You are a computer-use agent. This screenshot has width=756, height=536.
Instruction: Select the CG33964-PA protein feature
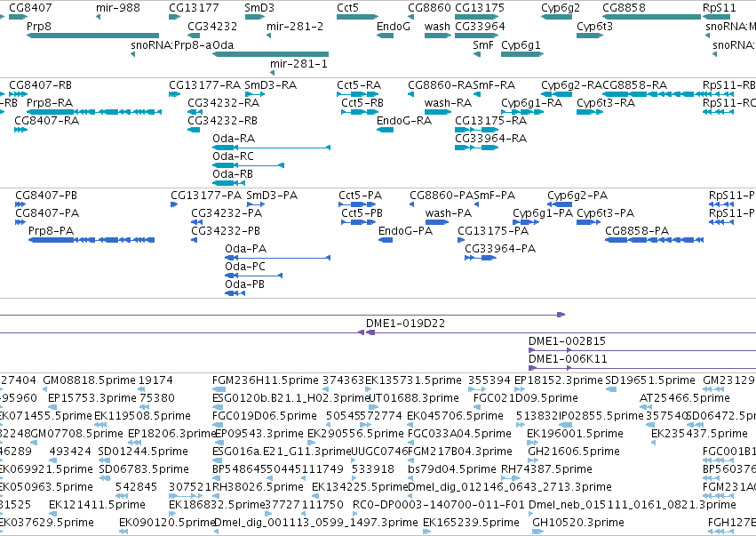point(481,258)
